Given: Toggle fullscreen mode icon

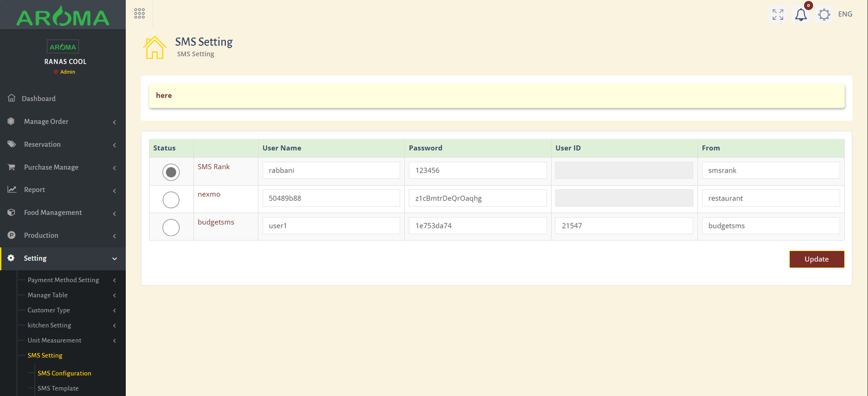Looking at the screenshot, I should point(778,15).
